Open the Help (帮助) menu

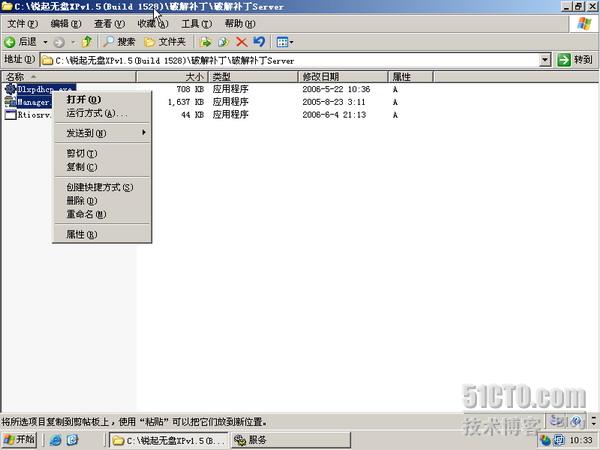click(x=240, y=24)
